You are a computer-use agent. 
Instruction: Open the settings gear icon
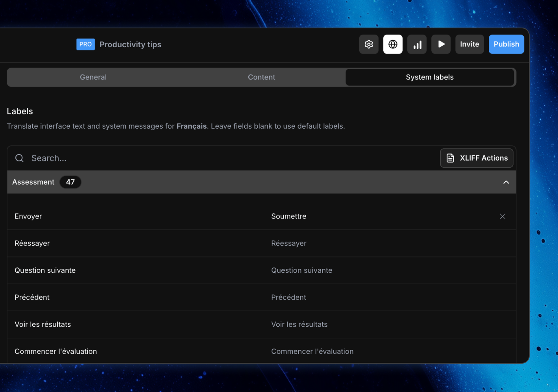tap(369, 44)
